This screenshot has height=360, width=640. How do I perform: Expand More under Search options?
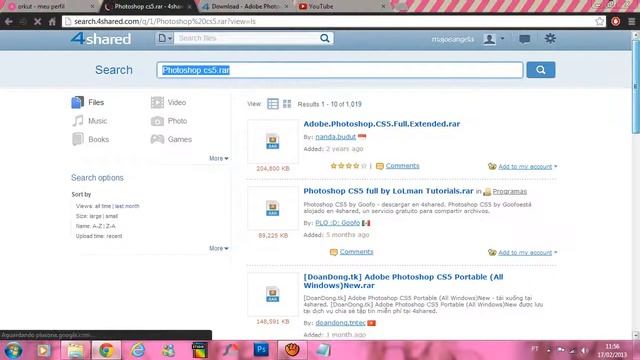219,248
